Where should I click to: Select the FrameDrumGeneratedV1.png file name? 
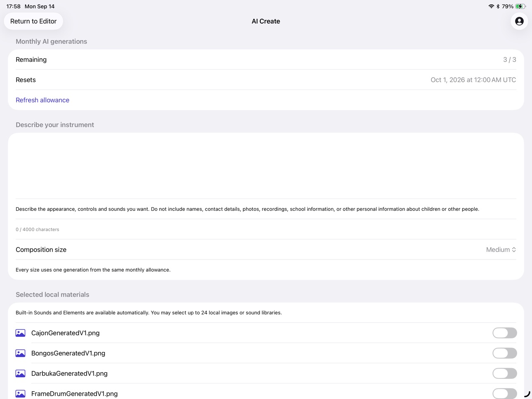[x=74, y=394]
